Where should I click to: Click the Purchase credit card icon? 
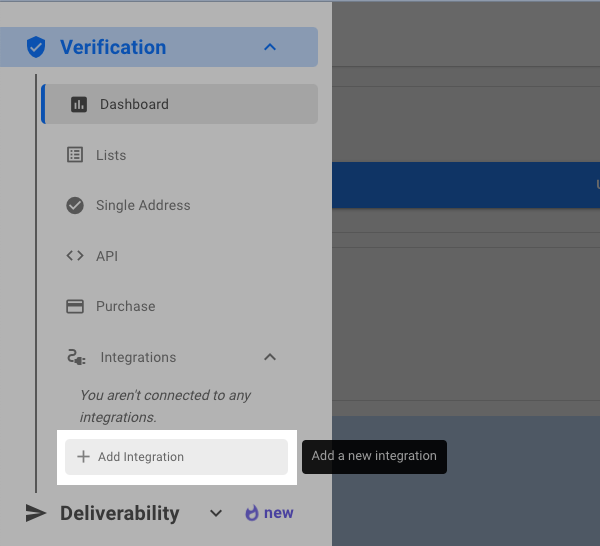pyautogui.click(x=75, y=306)
